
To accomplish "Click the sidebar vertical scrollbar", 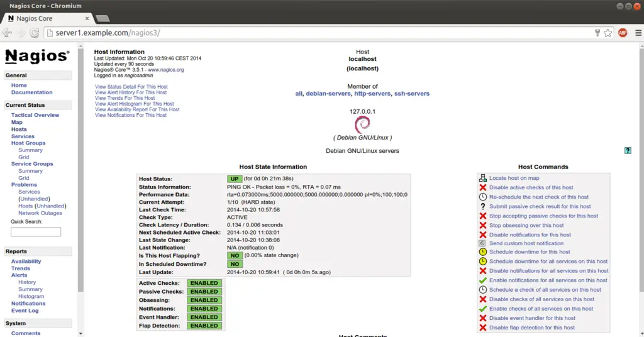I will (x=80, y=170).
